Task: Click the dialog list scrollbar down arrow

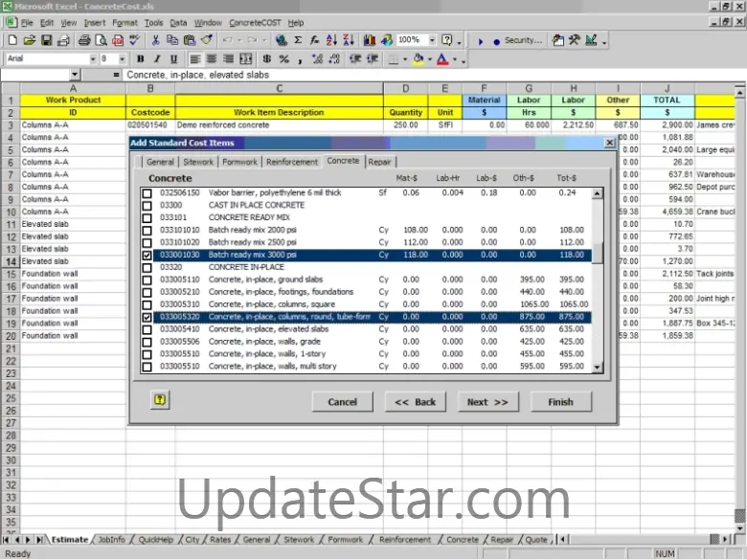Action: click(x=597, y=368)
